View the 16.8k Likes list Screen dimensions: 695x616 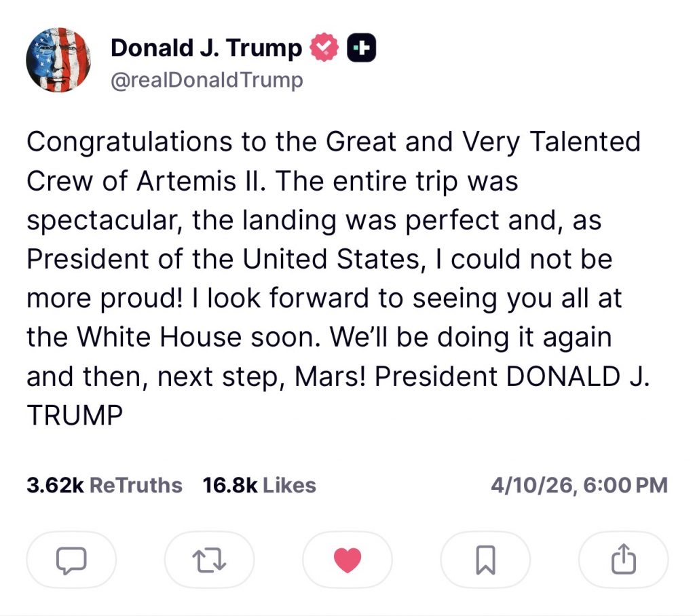(259, 486)
